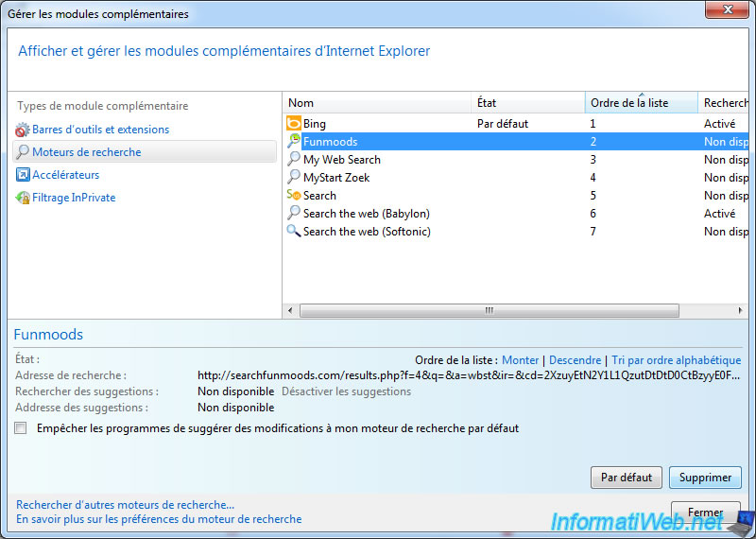756x539 pixels.
Task: Sort by Ordre de la liste column
Action: coord(641,103)
